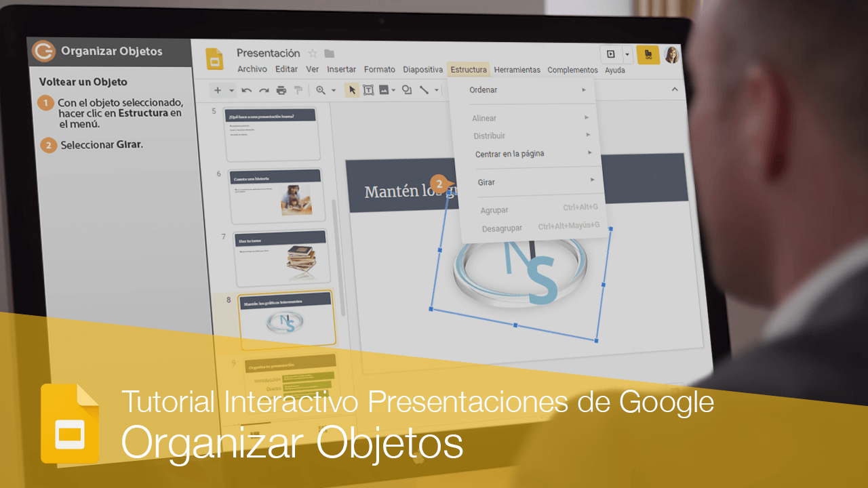Click the new slide plus button
868x488 pixels.
coord(218,90)
